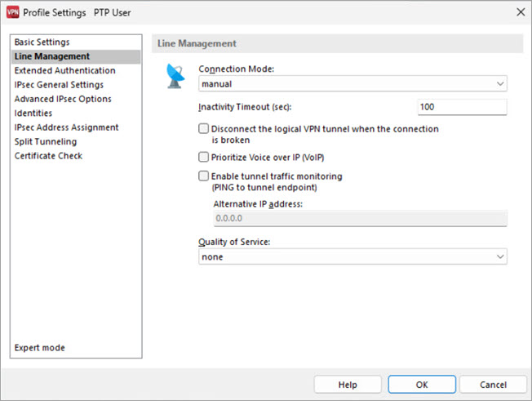Open Extended Authentication settings page
Image resolution: width=532 pixels, height=401 pixels.
tap(64, 70)
